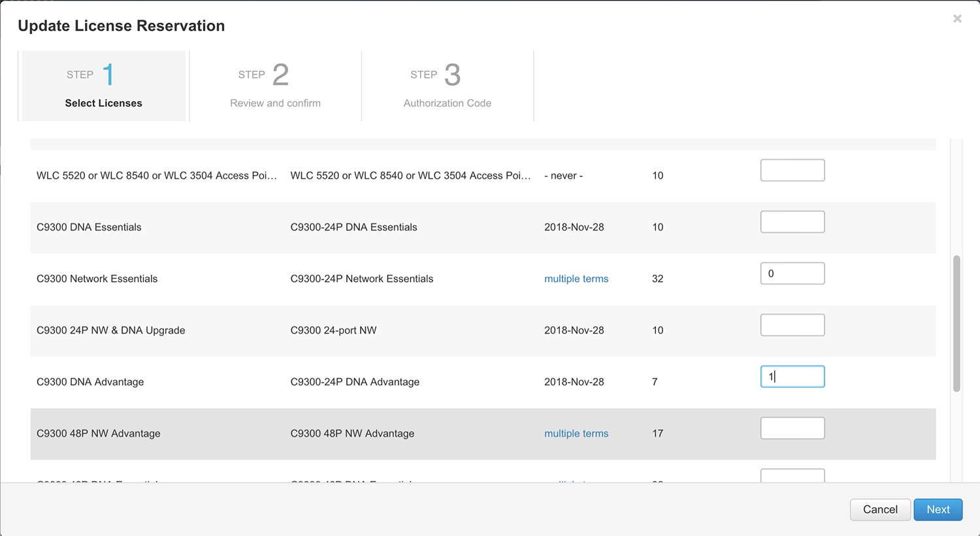The image size is (980, 536).
Task: Click the '- never -' expiration value
Action: pos(563,176)
